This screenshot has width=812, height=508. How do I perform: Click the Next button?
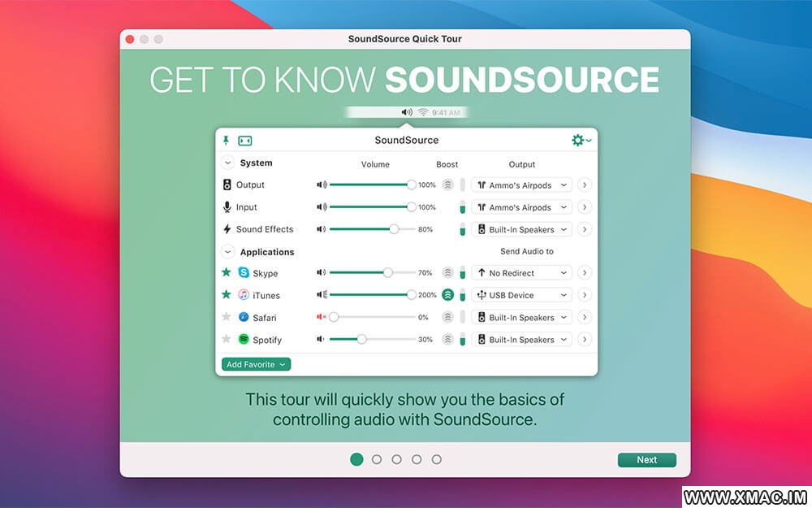pos(646,460)
